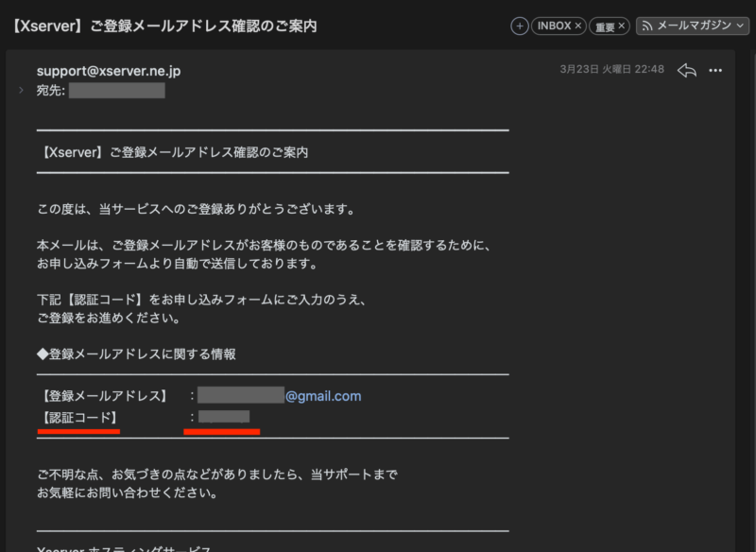Screen dimensions: 756x552
Task: Reply to the email with the arrow icon
Action: point(687,70)
